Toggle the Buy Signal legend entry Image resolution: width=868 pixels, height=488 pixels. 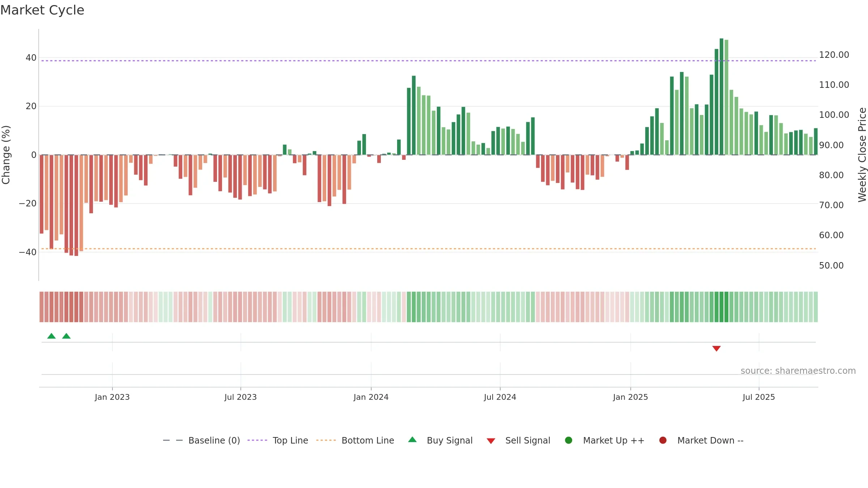click(440, 440)
